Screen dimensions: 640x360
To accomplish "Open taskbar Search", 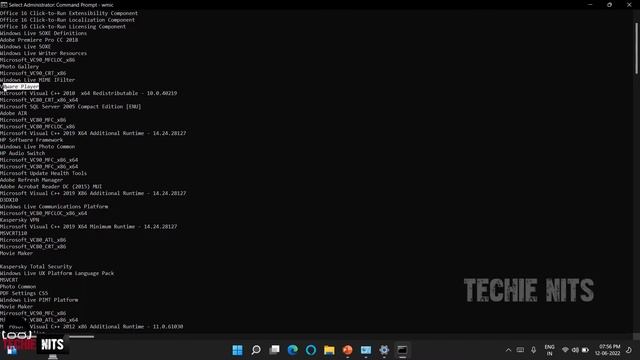I will (x=256, y=350).
